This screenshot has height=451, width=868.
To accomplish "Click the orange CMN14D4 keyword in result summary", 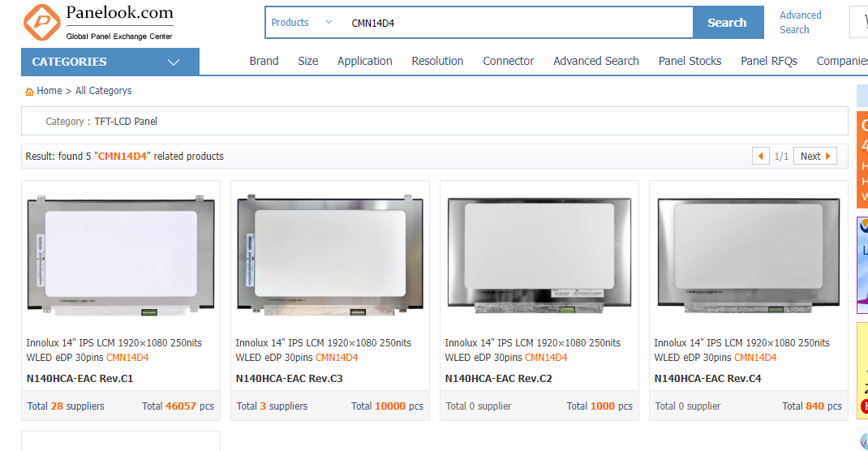I will [122, 156].
